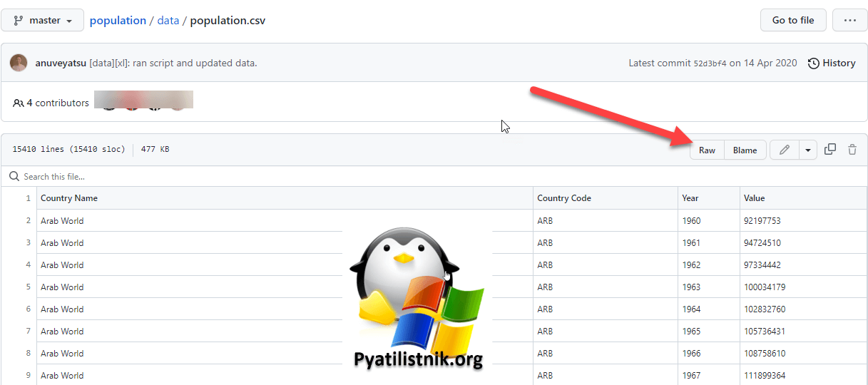
Task: Click the 477 KB file size text
Action: (x=155, y=150)
